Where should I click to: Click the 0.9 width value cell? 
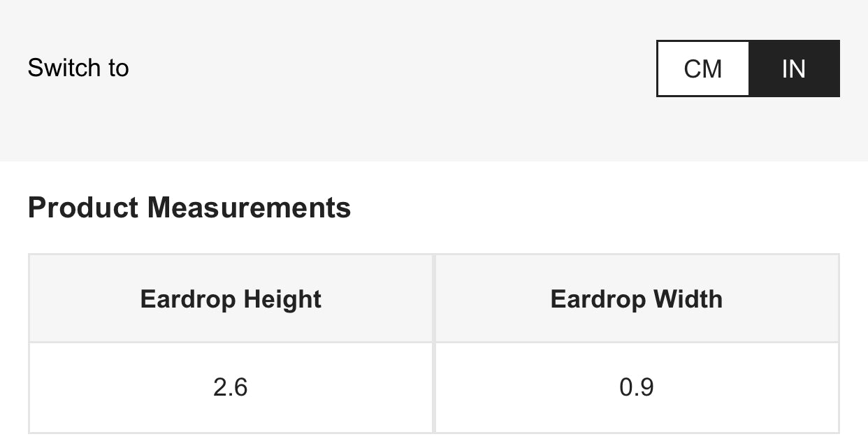(x=637, y=387)
